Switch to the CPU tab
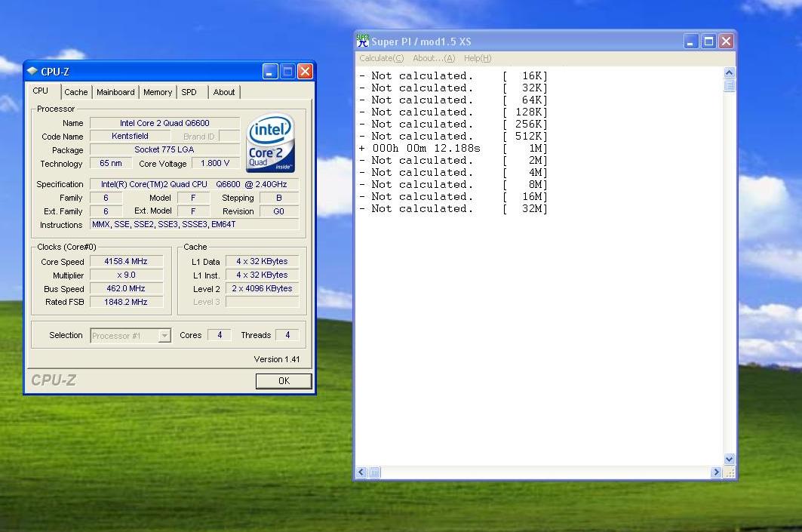 coord(41,91)
